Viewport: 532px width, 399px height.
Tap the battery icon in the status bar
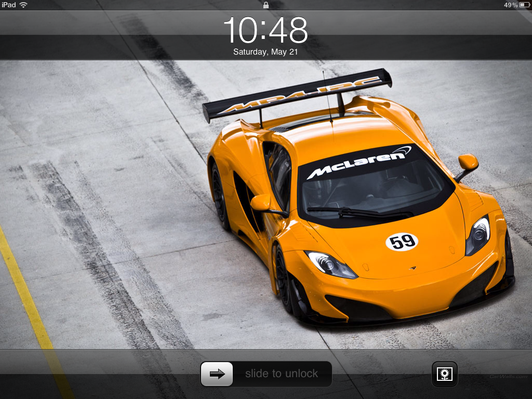pyautogui.click(x=525, y=5)
